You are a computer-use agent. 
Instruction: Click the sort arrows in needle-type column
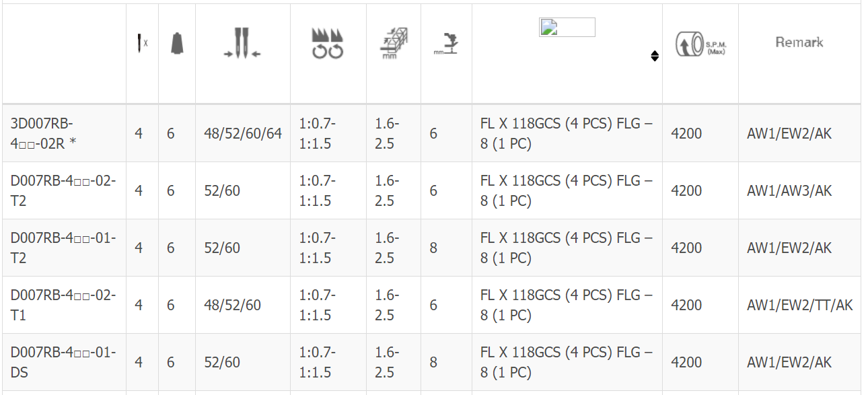[655, 56]
